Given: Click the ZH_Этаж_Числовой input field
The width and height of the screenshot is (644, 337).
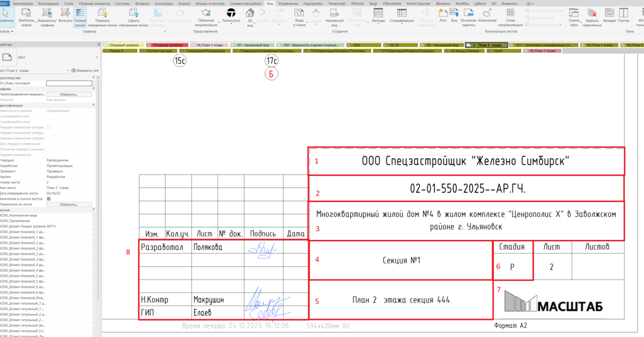Looking at the screenshot, I should click(69, 83).
